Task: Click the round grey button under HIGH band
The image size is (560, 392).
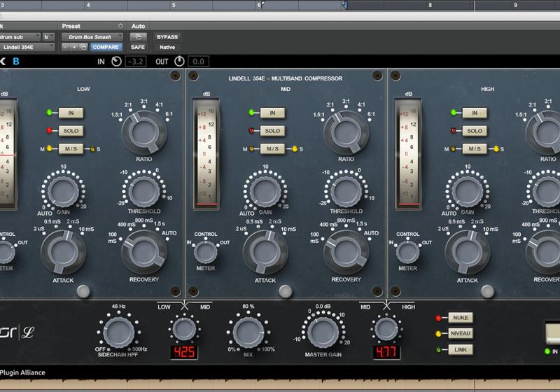Action: point(487,291)
